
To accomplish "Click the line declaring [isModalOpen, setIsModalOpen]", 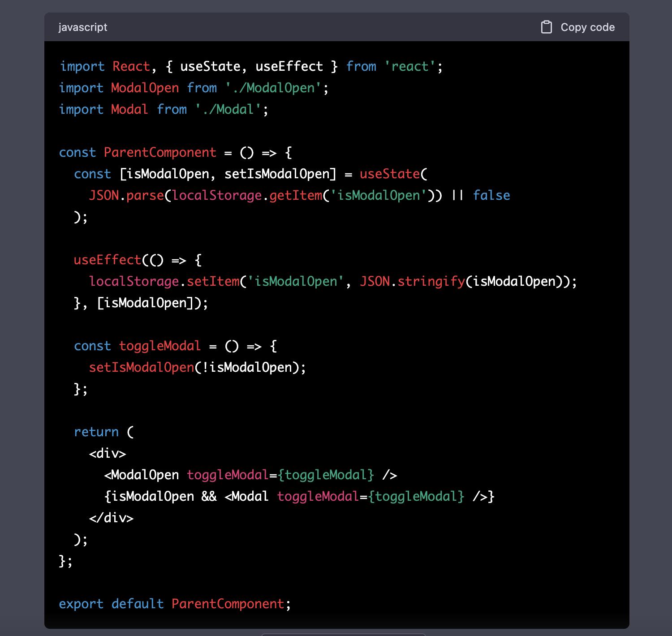I will coord(251,174).
